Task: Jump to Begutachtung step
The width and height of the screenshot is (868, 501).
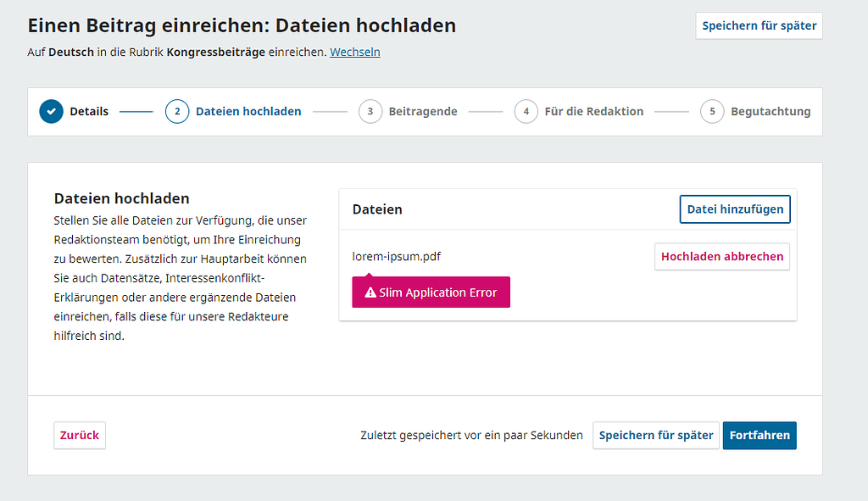Action: pos(755,111)
